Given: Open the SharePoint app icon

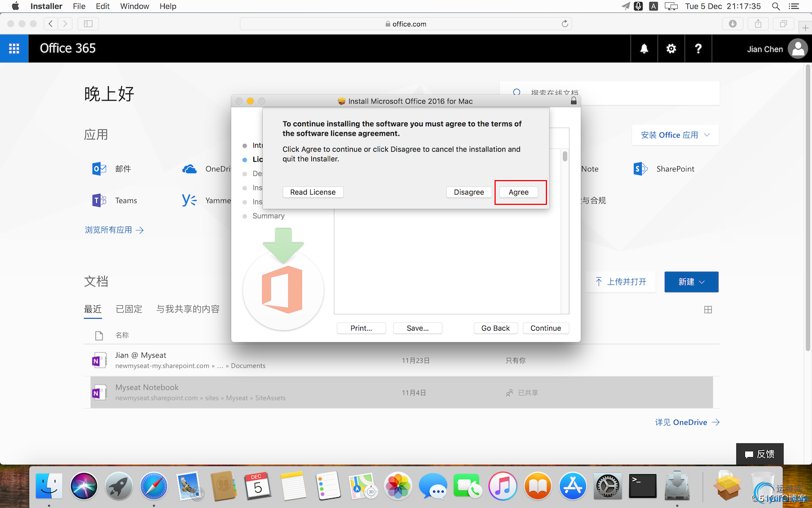Looking at the screenshot, I should click(641, 169).
